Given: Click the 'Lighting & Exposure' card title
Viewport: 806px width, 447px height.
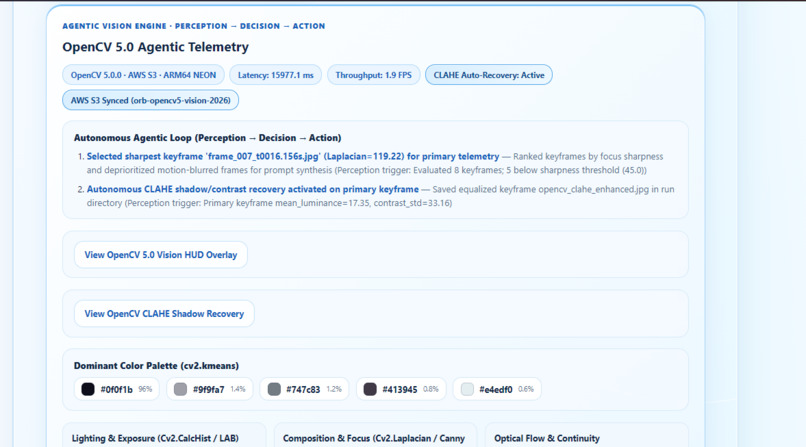Looking at the screenshot, I should 155,438.
